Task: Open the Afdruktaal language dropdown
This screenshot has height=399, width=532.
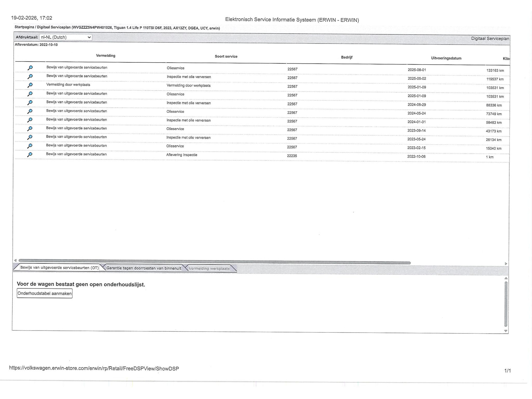Action: point(66,37)
